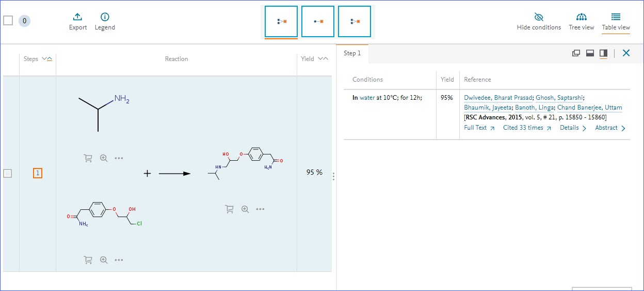The width and height of the screenshot is (644, 291).
Task: Sort by the Yield column arrows
Action: pos(323,59)
